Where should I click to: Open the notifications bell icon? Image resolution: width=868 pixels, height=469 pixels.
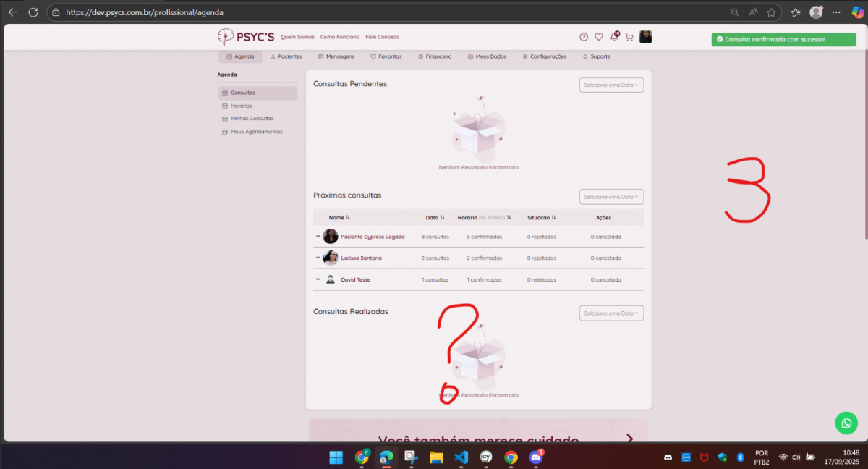614,37
